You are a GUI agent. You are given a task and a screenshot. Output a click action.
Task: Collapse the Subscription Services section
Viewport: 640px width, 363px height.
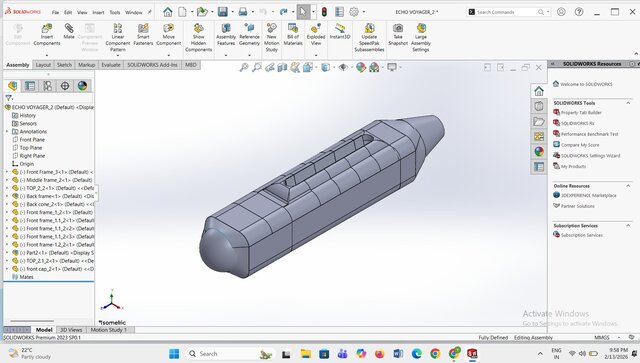(x=628, y=225)
